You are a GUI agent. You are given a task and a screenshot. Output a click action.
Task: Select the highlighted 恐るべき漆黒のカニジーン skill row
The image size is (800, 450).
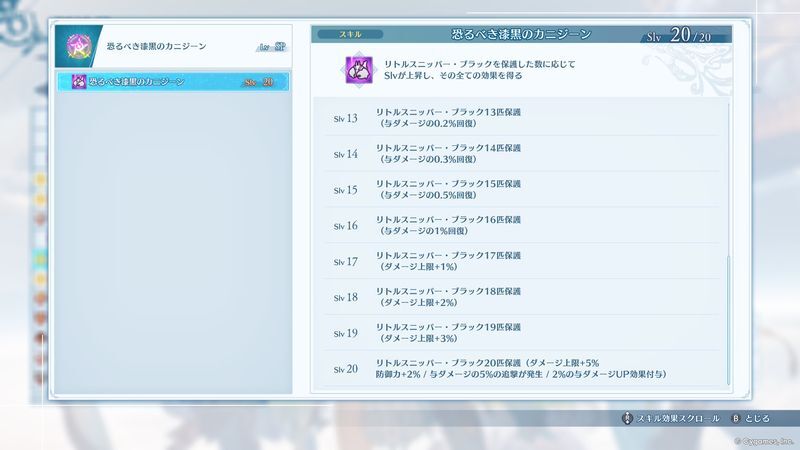pyautogui.click(x=173, y=82)
